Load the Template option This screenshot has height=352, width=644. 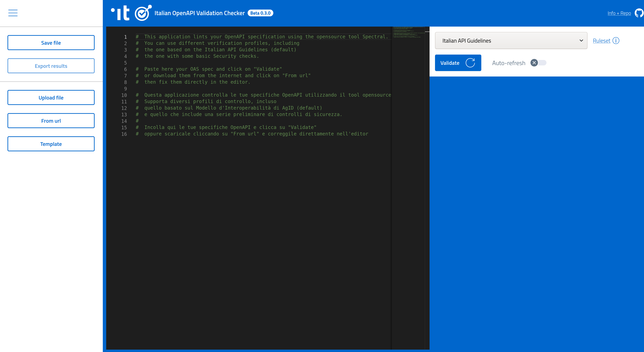pos(51,144)
